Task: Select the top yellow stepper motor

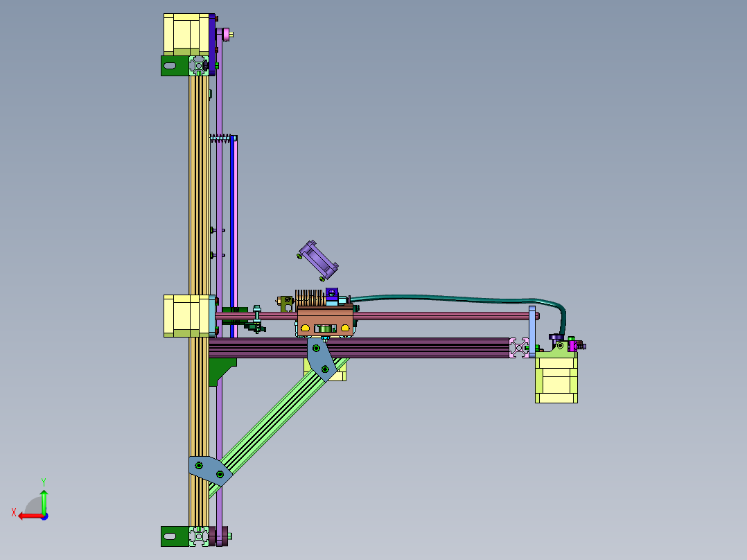Action: point(186,35)
